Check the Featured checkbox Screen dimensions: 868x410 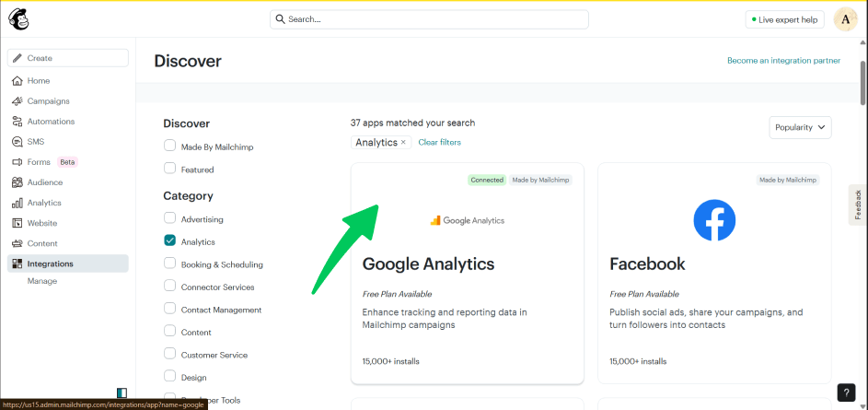click(170, 169)
